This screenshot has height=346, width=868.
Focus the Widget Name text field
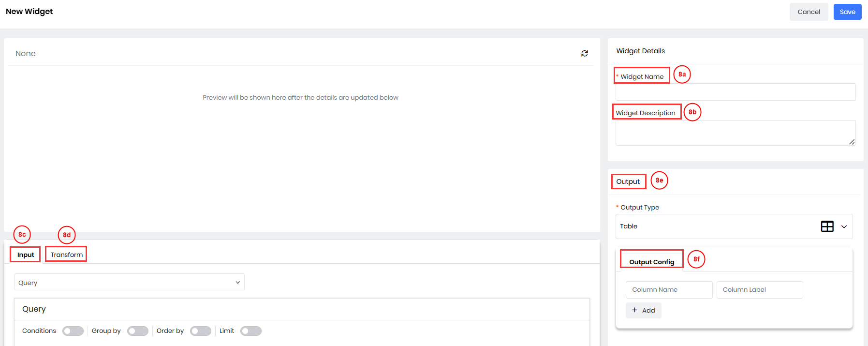735,92
